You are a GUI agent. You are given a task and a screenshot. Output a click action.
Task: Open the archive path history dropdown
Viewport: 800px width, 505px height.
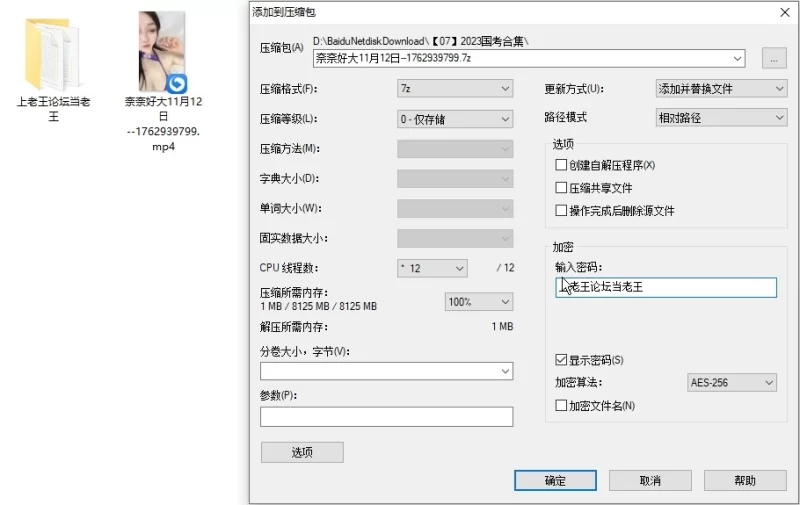(737, 58)
